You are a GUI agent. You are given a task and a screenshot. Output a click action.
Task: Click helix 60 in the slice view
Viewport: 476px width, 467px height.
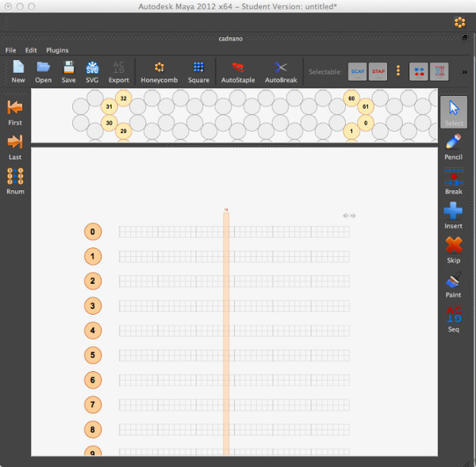[351, 98]
